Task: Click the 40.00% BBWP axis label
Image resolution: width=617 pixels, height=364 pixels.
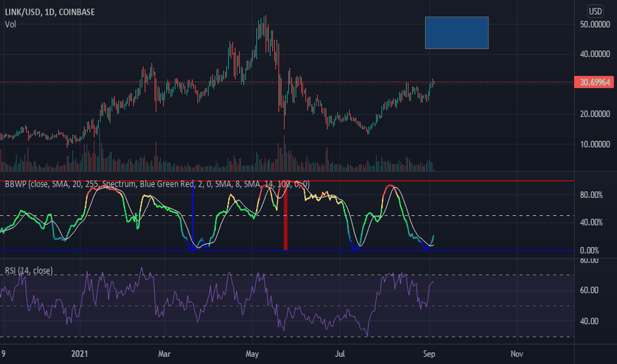Action: 591,223
